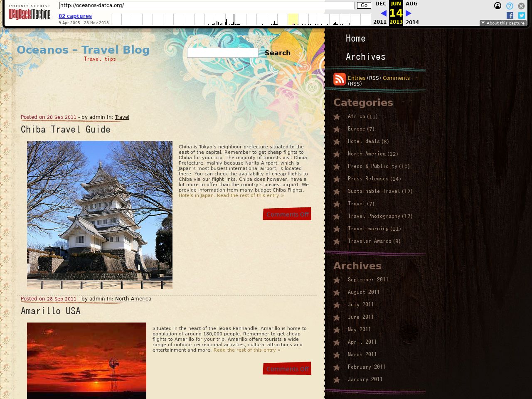Open the Home menu item
This screenshot has width=532, height=399.
tap(355, 39)
